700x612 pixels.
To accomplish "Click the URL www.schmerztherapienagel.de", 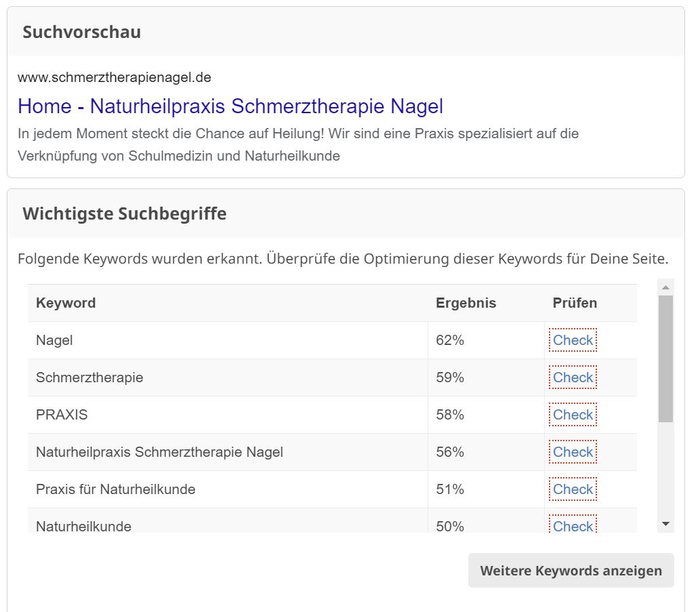I will click(x=115, y=77).
